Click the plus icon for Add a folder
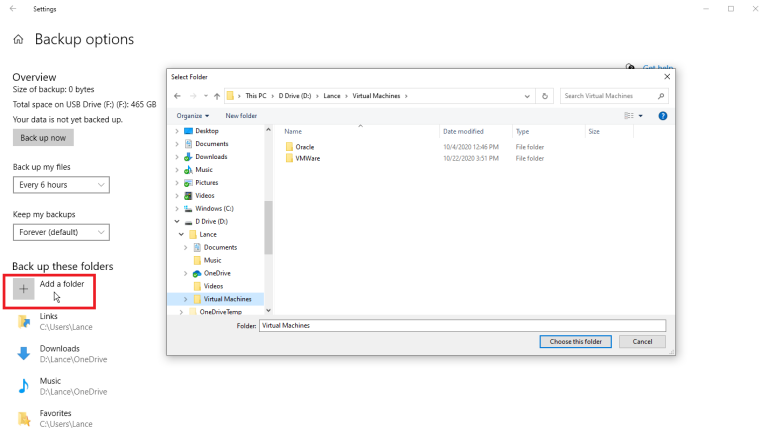This screenshot has height=429, width=768. 24,289
